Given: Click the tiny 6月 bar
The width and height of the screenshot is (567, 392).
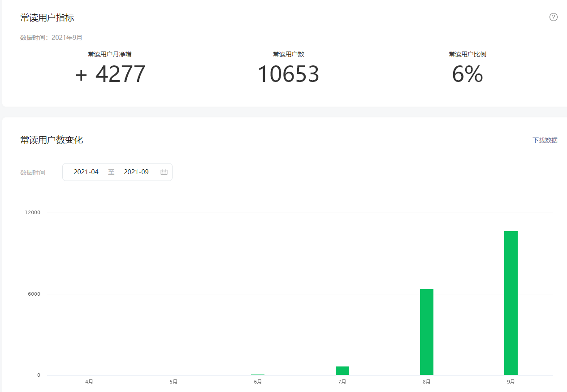Looking at the screenshot, I should (x=258, y=375).
